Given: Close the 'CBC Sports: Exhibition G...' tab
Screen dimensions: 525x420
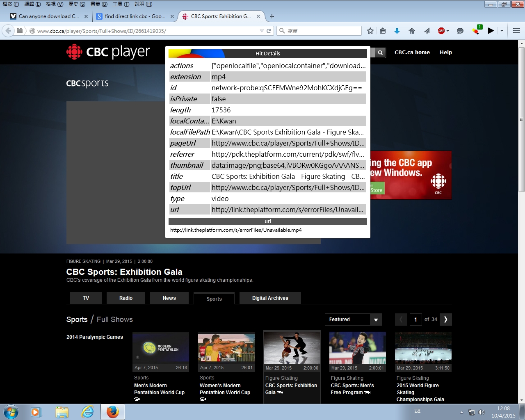Looking at the screenshot, I should 259,16.
